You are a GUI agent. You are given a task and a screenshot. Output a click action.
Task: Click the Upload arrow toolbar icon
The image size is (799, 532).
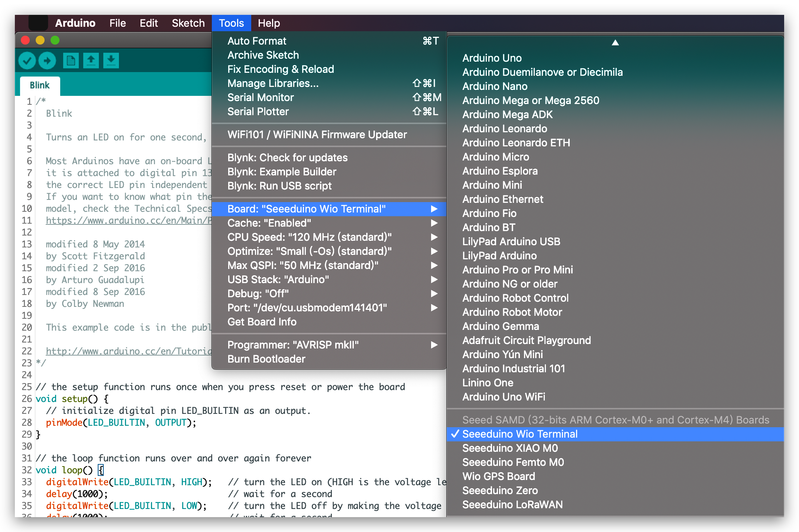pyautogui.click(x=47, y=61)
